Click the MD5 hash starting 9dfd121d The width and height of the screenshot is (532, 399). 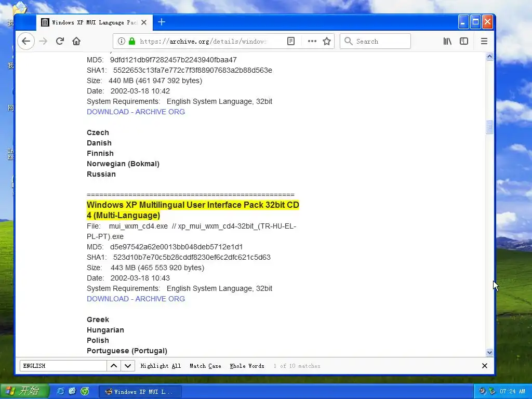coord(174,60)
